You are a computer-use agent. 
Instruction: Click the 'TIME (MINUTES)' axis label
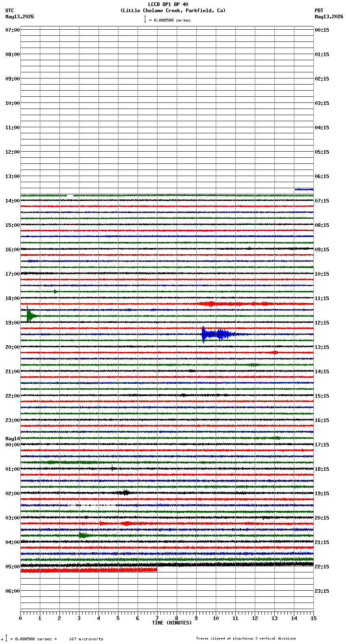172,623
